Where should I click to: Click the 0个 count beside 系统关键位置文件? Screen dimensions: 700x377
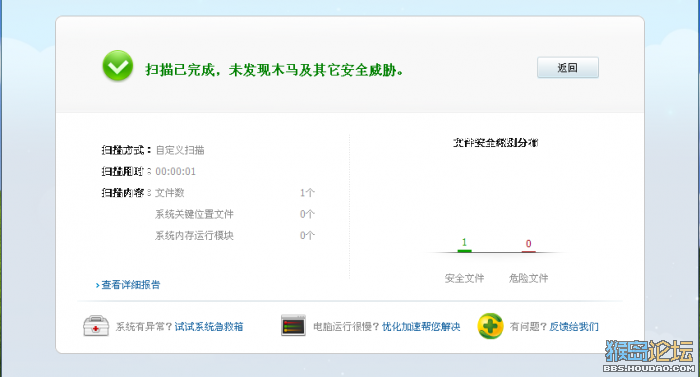click(307, 214)
